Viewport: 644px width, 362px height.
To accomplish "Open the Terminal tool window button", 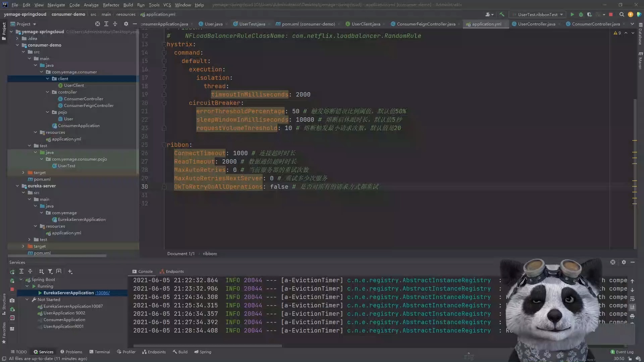I will [100, 352].
